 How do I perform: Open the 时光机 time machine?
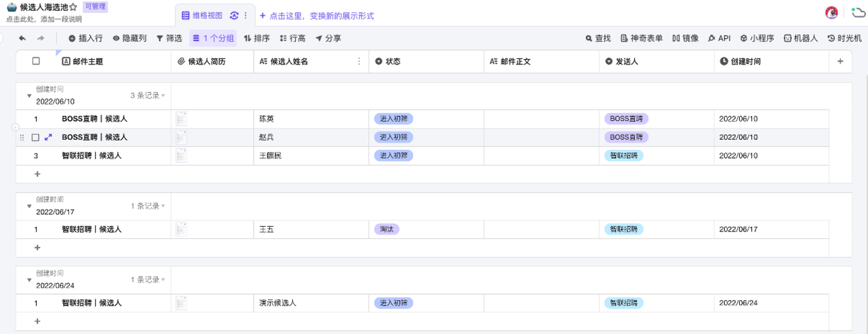pyautogui.click(x=844, y=39)
